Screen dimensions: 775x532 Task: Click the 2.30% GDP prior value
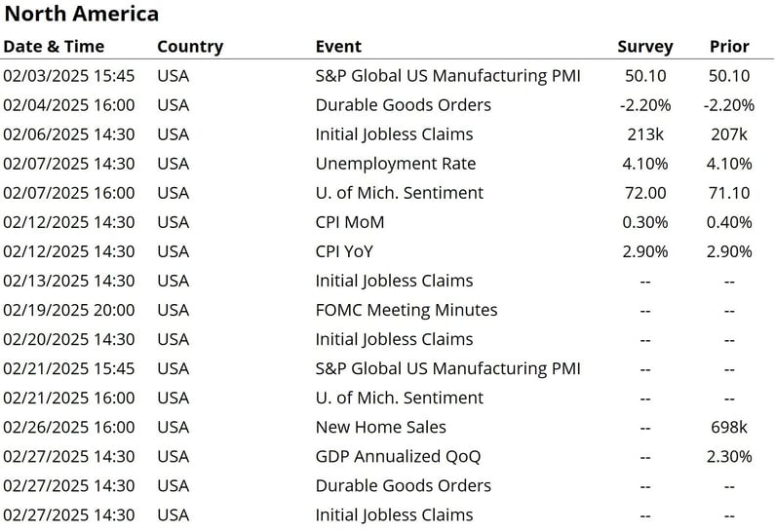click(729, 456)
